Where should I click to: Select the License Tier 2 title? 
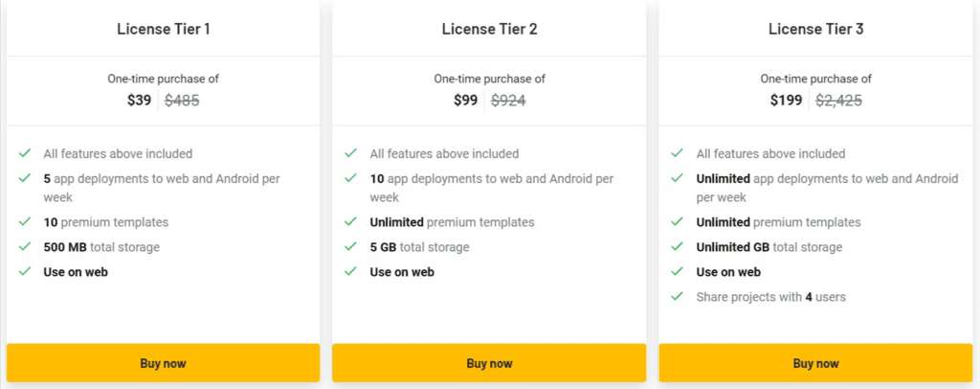pos(489,29)
